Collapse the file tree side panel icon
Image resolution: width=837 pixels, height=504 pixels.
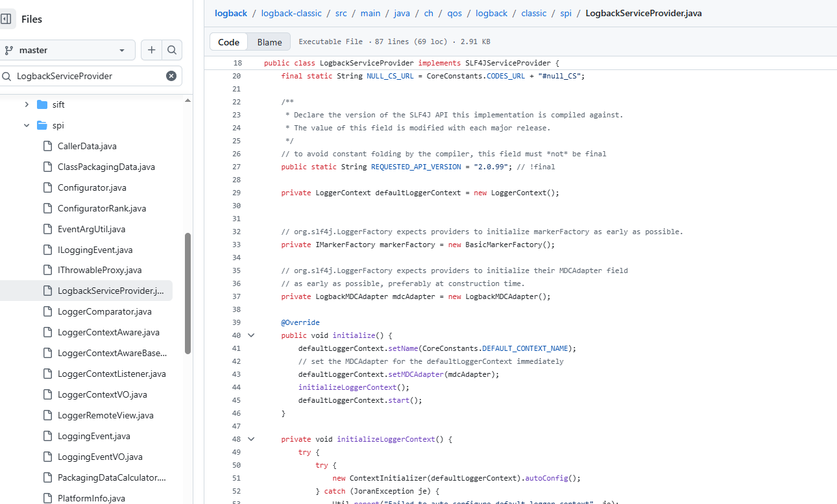(x=6, y=19)
